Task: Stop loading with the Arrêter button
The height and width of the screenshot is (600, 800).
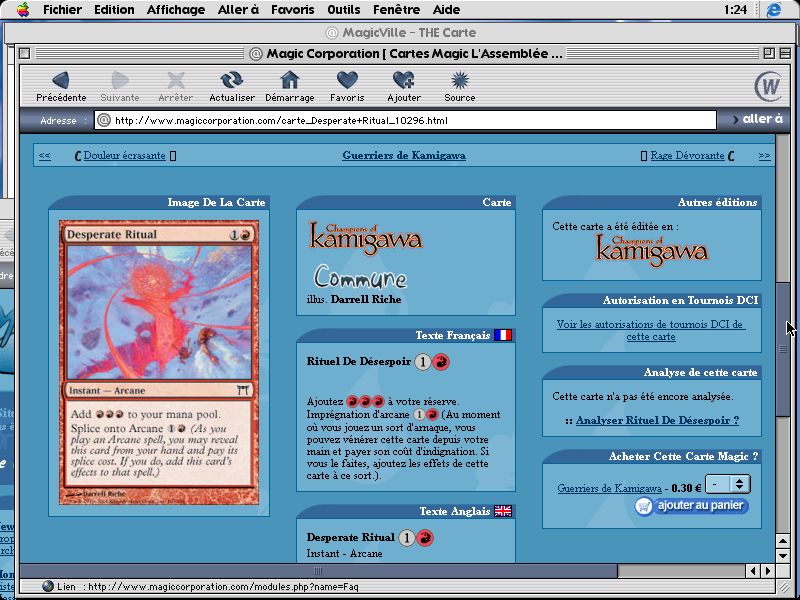Action: click(176, 86)
